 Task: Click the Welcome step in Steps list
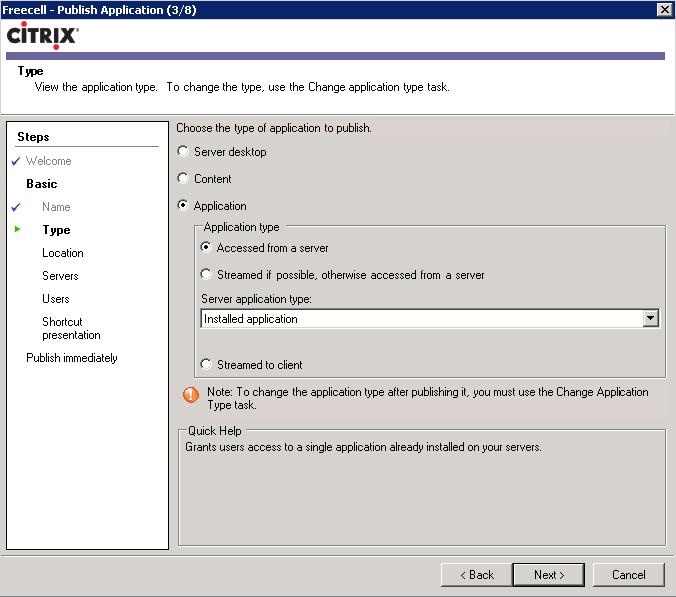pyautogui.click(x=48, y=161)
